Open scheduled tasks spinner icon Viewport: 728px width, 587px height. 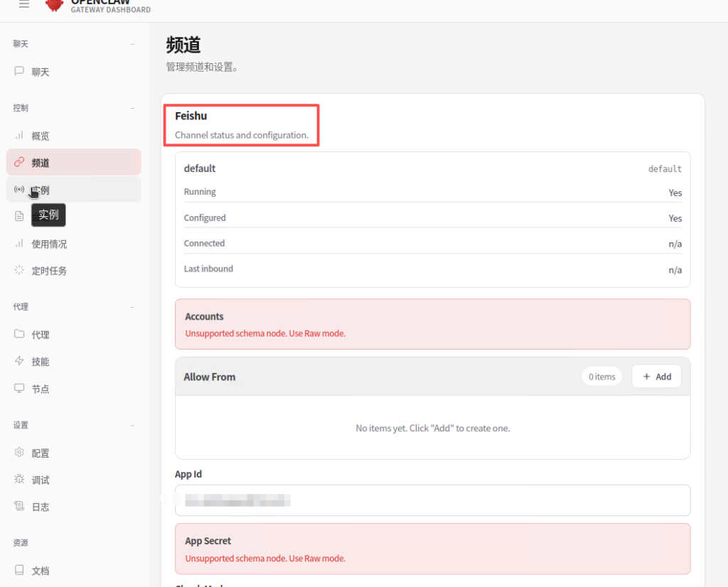pos(19,271)
